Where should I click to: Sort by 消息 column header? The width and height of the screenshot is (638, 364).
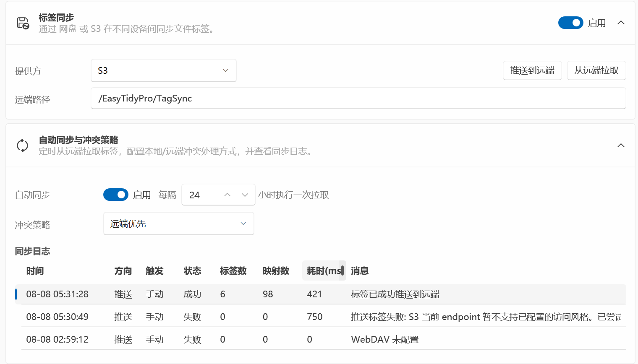pos(360,271)
